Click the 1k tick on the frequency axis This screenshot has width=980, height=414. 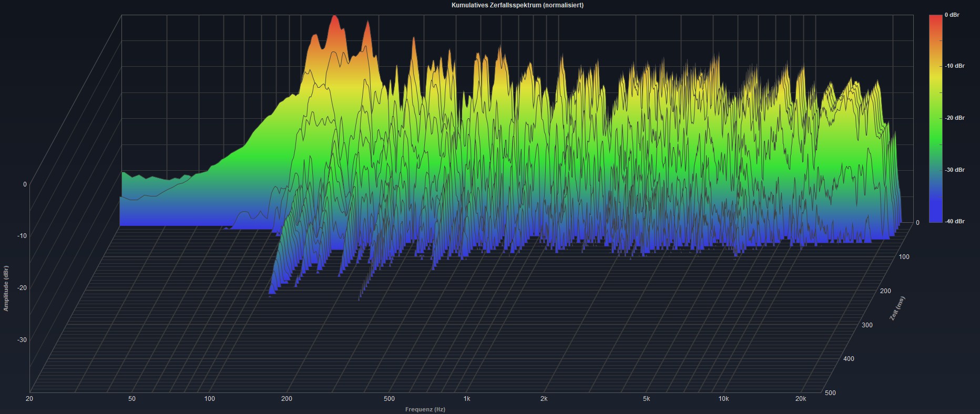[466, 399]
